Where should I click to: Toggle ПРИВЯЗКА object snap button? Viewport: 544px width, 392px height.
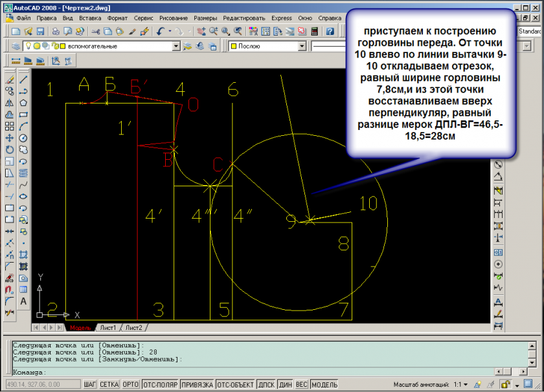click(x=197, y=384)
